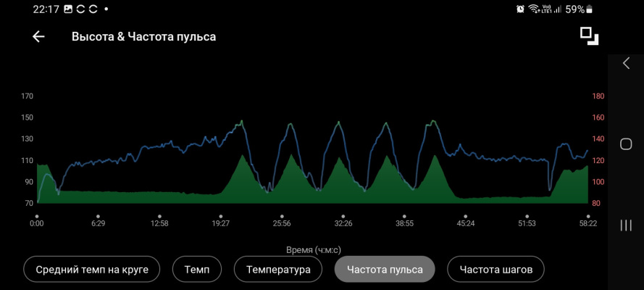Tap the Высота & Частота пульса title
The width and height of the screenshot is (644, 290).
pyautogui.click(x=143, y=36)
